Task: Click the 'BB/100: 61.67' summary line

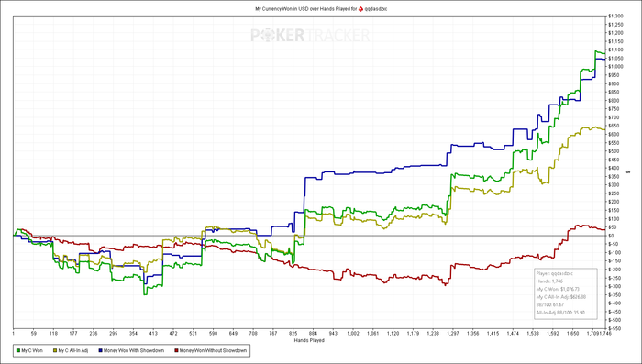Action: [x=550, y=304]
